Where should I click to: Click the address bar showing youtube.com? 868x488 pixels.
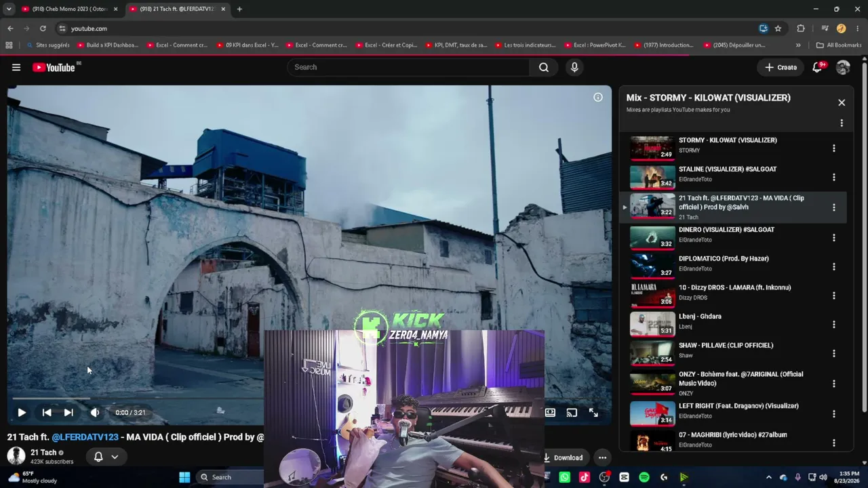click(x=407, y=28)
